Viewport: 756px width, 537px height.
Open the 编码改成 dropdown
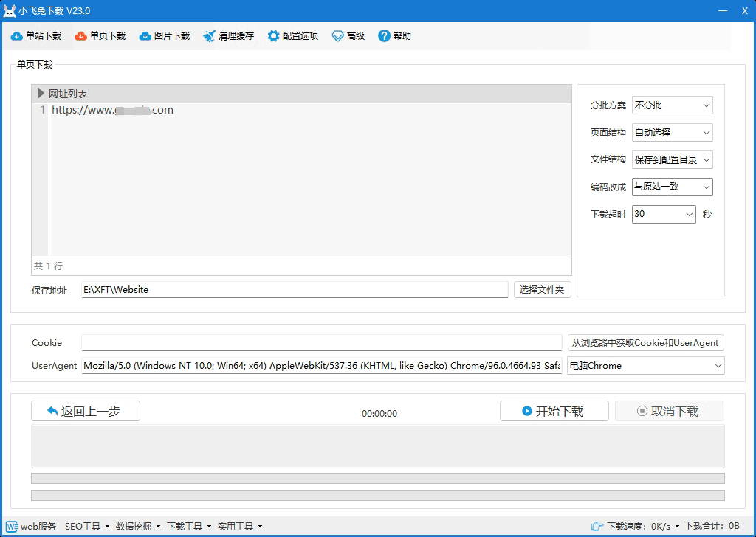point(672,187)
